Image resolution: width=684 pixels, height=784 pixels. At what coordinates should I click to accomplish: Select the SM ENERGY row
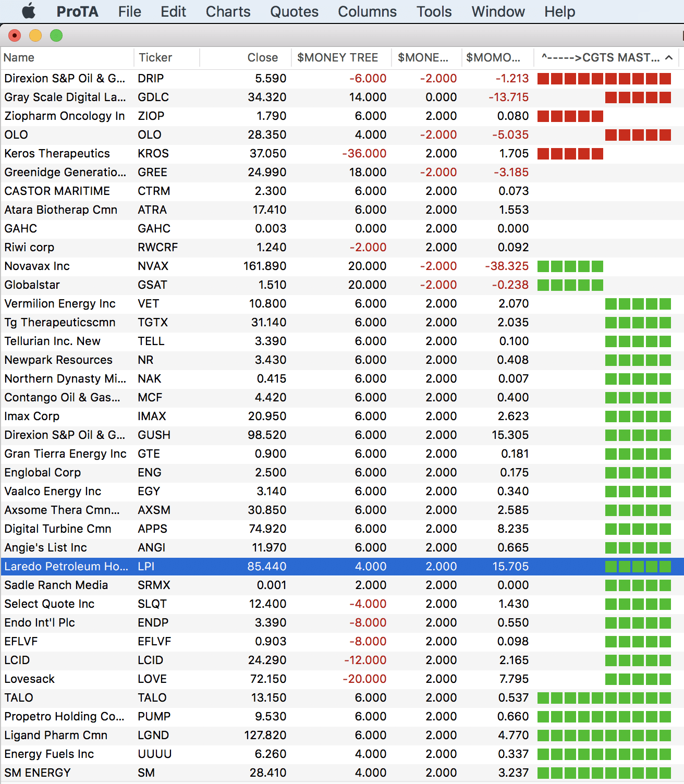click(x=342, y=773)
